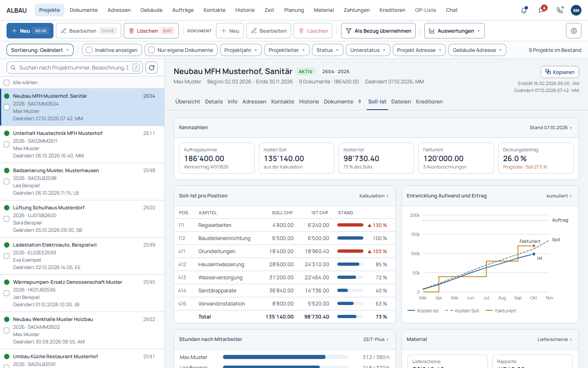588x368 pixels.
Task: Open the AM user avatar
Action: tap(576, 10)
